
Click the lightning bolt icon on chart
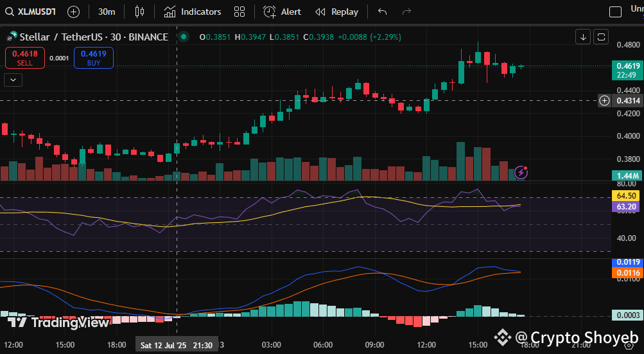pyautogui.click(x=521, y=172)
